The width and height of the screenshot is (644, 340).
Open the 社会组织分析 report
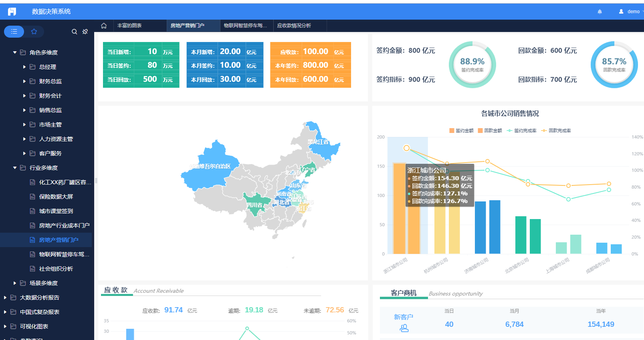tap(56, 269)
